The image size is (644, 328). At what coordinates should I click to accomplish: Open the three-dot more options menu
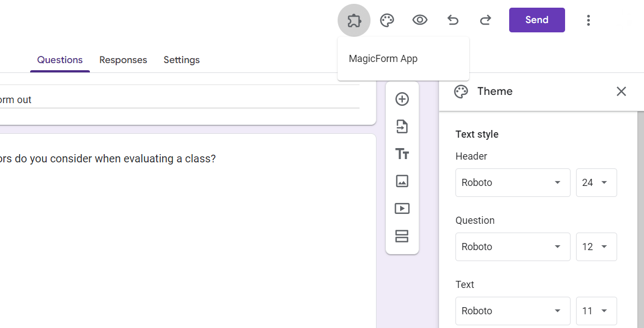(588, 20)
